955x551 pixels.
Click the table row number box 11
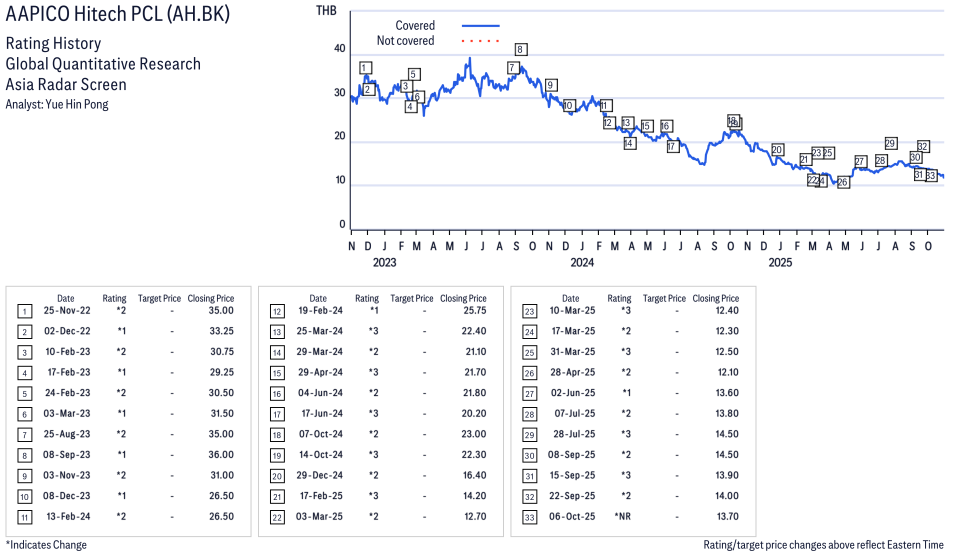point(24,517)
